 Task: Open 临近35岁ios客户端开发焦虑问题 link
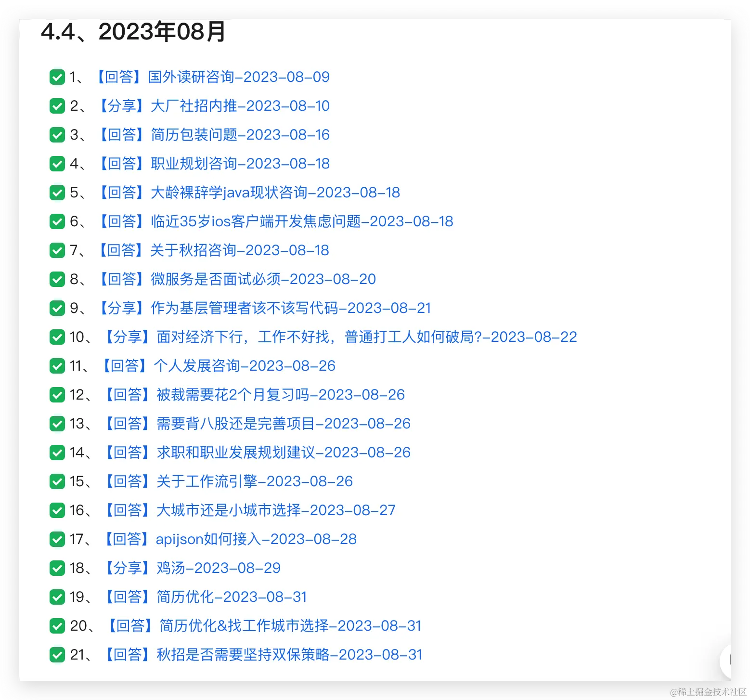pyautogui.click(x=275, y=221)
